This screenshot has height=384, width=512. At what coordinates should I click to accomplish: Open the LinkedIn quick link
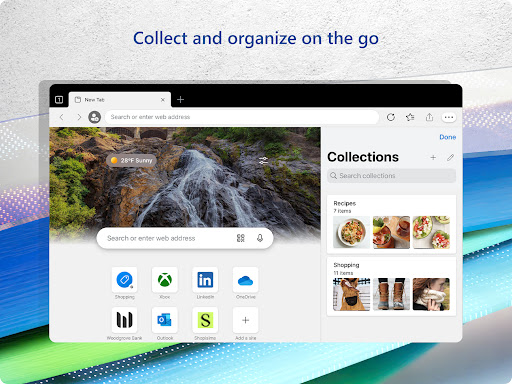(x=205, y=283)
